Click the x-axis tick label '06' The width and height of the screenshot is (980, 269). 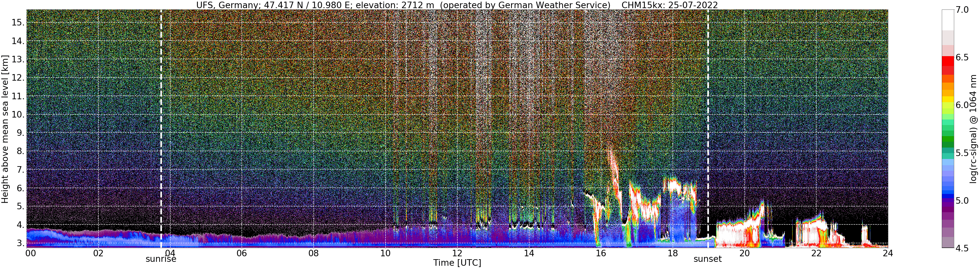[242, 253]
